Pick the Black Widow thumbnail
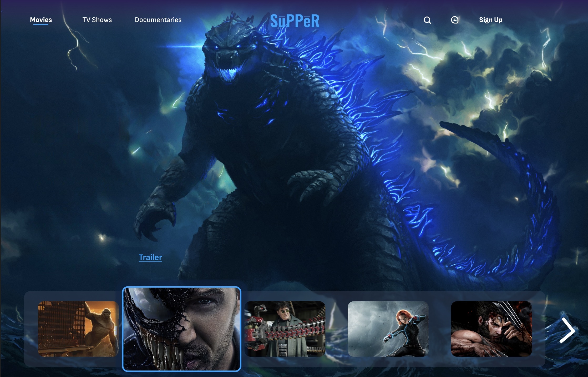The width and height of the screenshot is (588, 377). (x=388, y=329)
